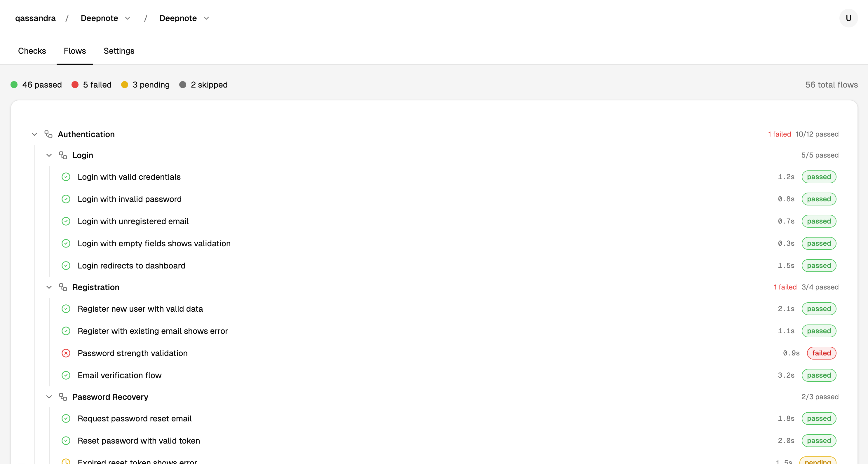The image size is (868, 464).
Task: Open the Settings tab
Action: pyautogui.click(x=118, y=50)
